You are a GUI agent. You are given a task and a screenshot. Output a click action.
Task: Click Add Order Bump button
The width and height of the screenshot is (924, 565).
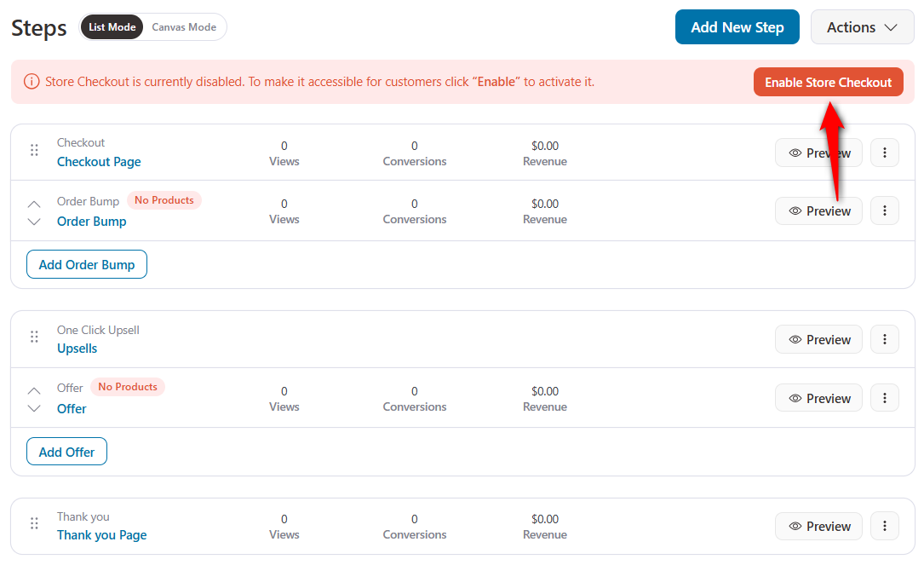(87, 264)
